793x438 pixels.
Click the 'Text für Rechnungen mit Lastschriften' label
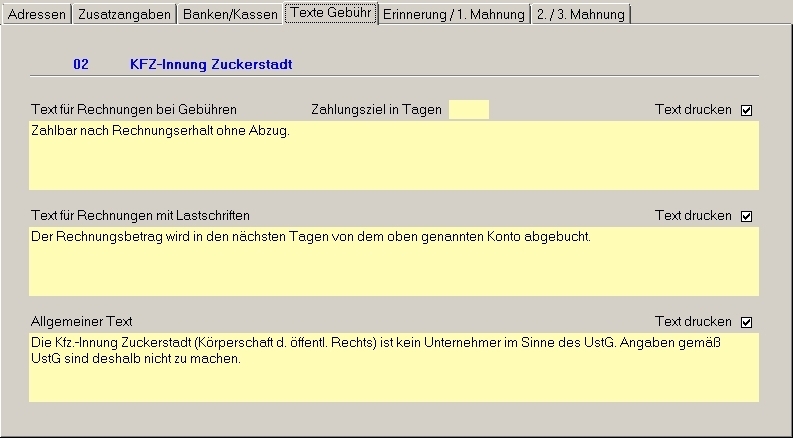[x=141, y=216]
